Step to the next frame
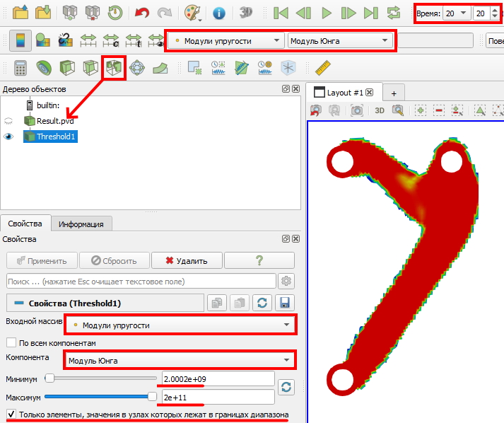Image resolution: width=504 pixels, height=423 pixels. pyautogui.click(x=348, y=13)
